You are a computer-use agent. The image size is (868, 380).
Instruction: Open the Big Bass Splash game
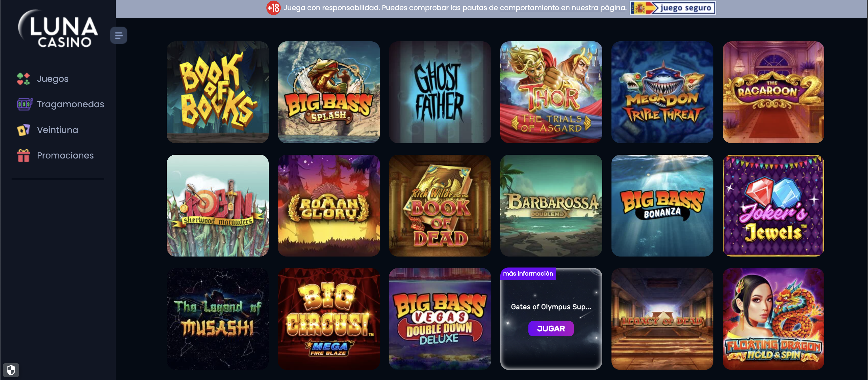329,92
